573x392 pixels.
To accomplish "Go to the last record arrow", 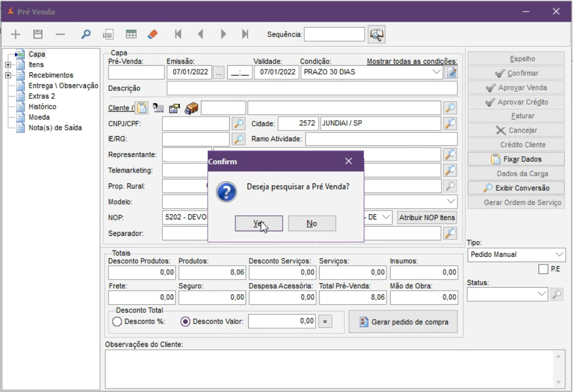I will click(x=245, y=34).
